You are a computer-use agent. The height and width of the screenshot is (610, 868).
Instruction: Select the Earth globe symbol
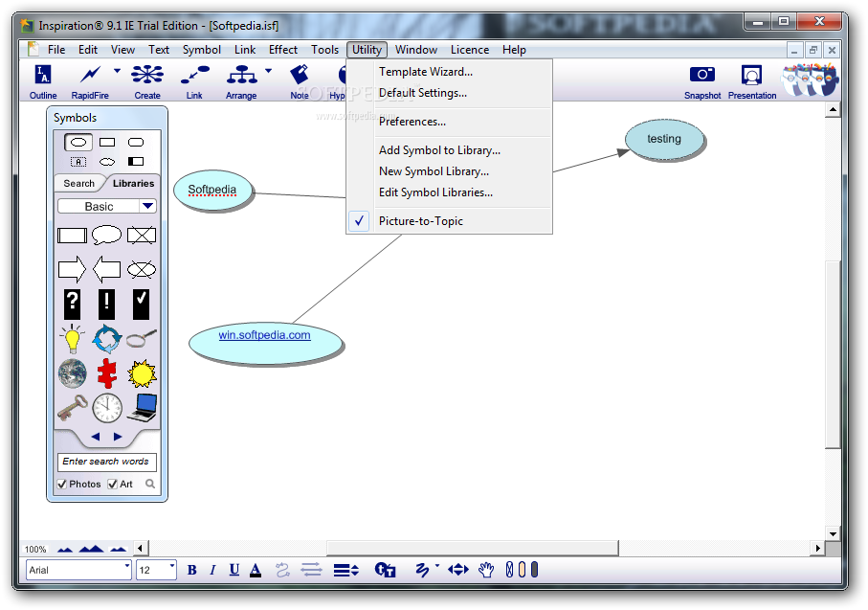pos(73,373)
